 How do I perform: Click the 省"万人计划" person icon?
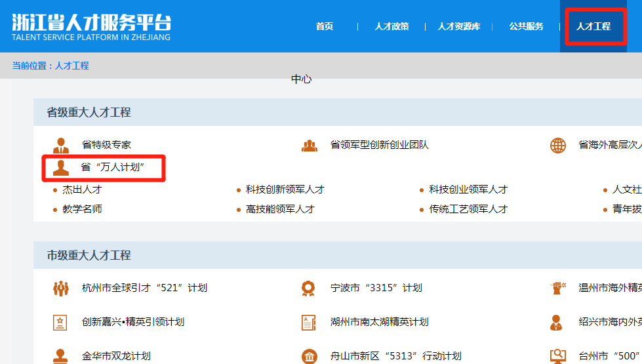(x=61, y=168)
